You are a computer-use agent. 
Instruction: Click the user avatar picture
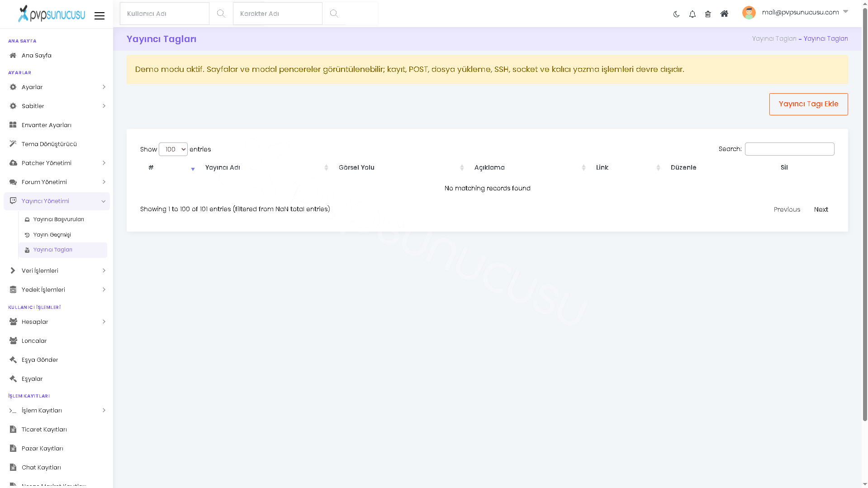tap(749, 13)
